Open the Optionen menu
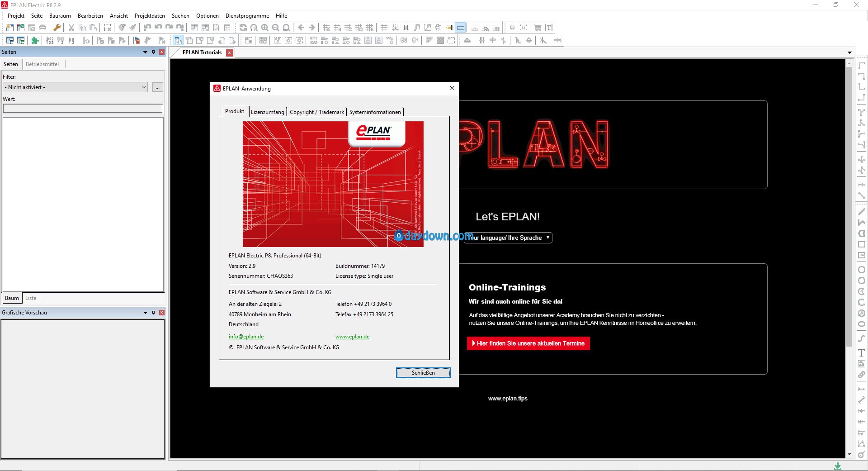The width and height of the screenshot is (868, 471). [x=208, y=16]
